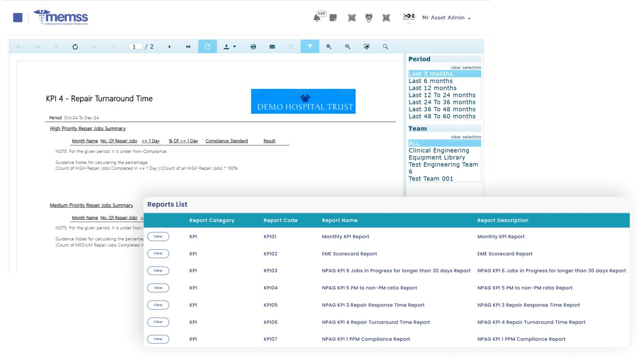Select Clinical Engineering team
The width and height of the screenshot is (644, 362).
[x=444, y=150]
